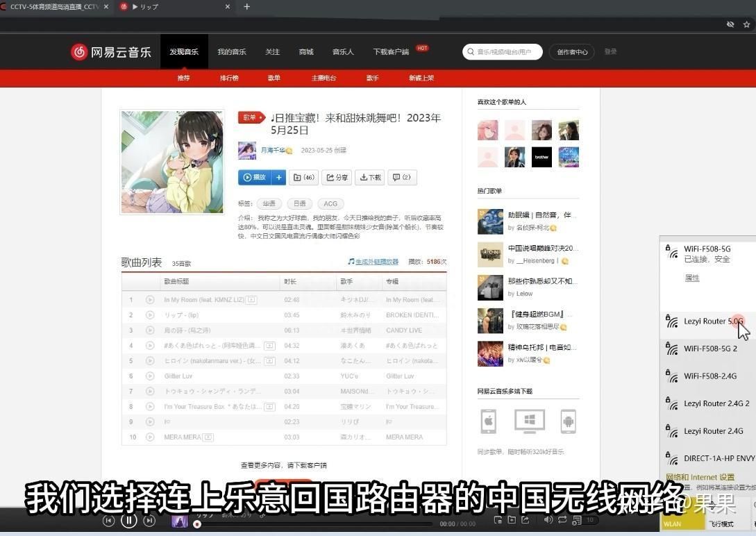Image resolution: width=756 pixels, height=536 pixels.
Task: Open MV icon beside MERA MERA
Action: click(x=208, y=437)
